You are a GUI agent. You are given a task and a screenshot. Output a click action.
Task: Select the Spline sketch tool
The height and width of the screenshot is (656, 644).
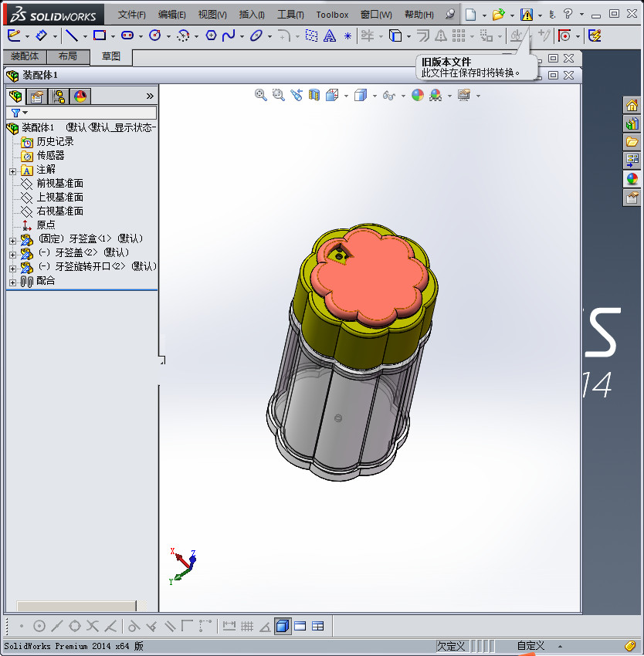tap(229, 36)
